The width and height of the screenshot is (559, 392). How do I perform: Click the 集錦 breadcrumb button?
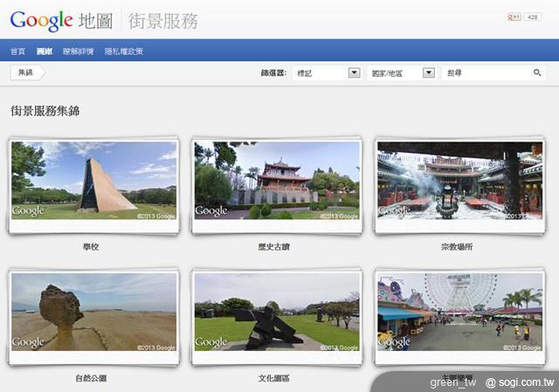point(24,73)
